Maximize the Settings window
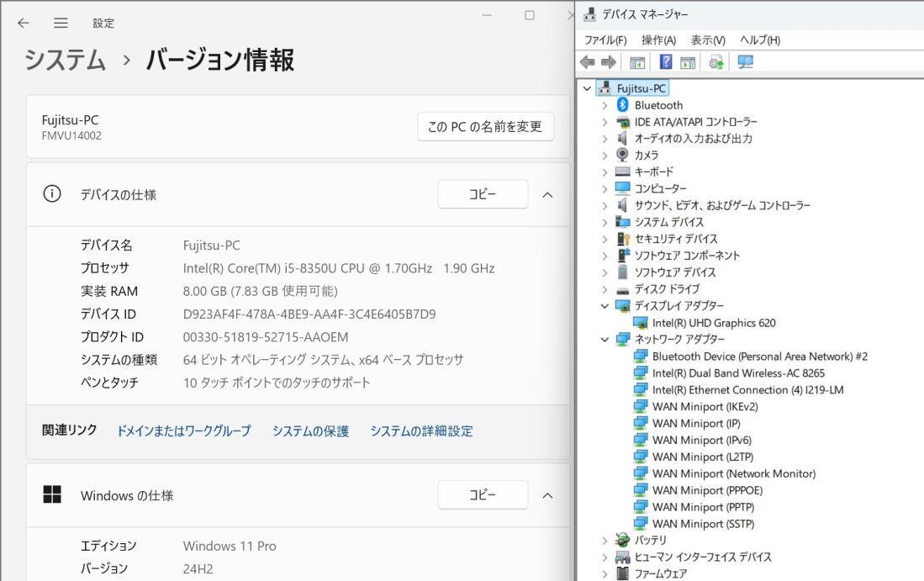Image resolution: width=924 pixels, height=581 pixels. pyautogui.click(x=529, y=15)
